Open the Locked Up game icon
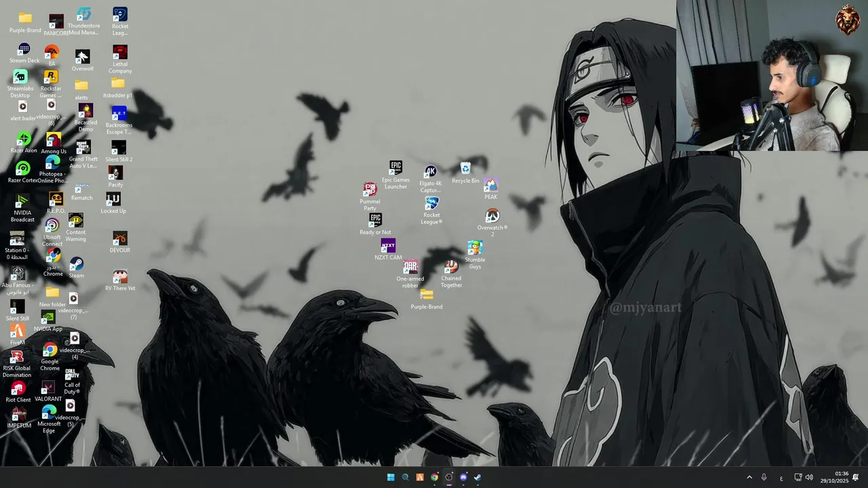868x488 pixels. tap(113, 203)
